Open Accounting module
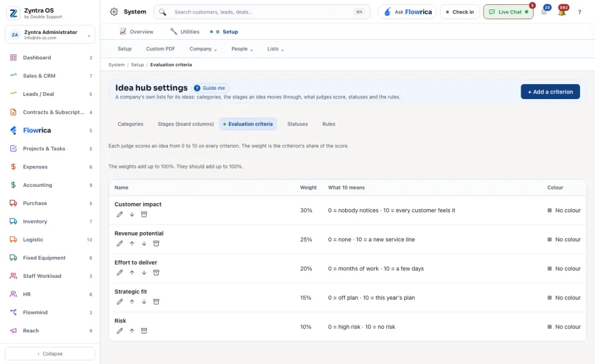 click(50, 185)
